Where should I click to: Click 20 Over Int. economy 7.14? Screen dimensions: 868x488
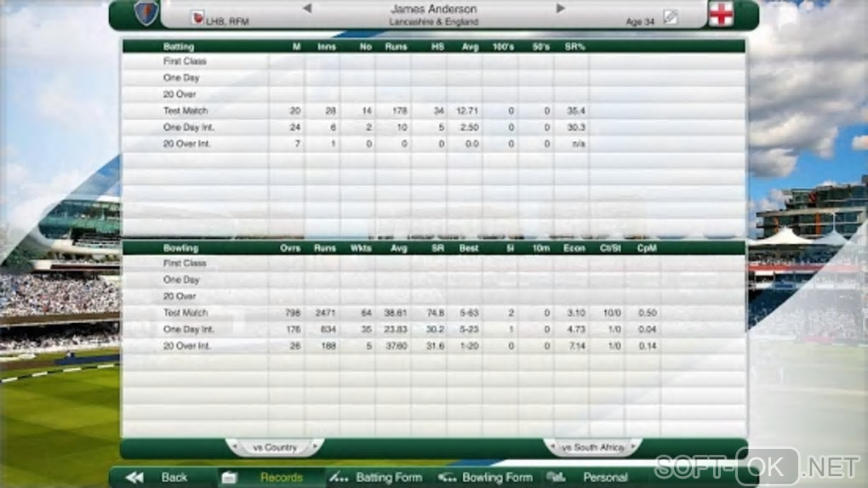(576, 346)
